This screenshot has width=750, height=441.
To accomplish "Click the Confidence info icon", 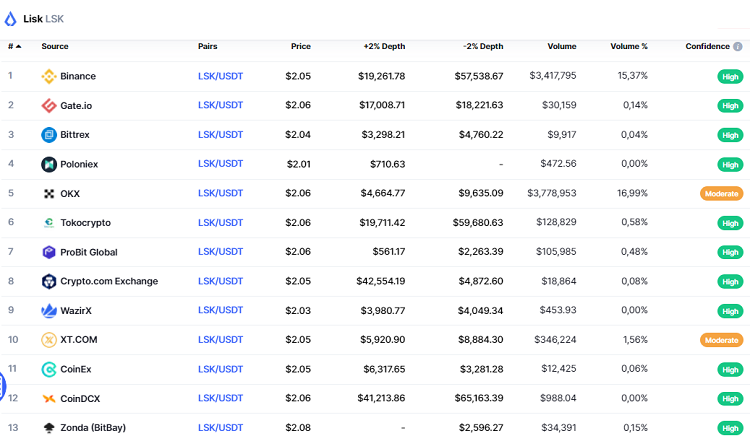I will (738, 47).
